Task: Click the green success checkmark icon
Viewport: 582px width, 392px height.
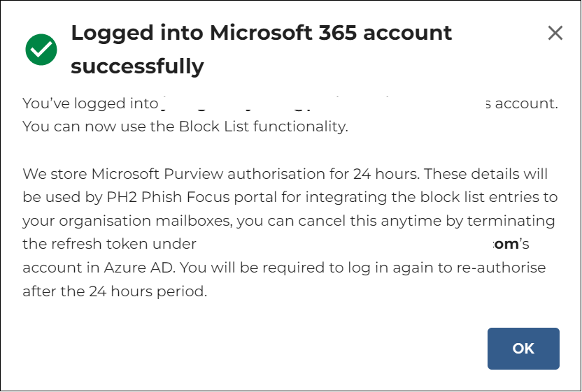Action: [x=41, y=50]
